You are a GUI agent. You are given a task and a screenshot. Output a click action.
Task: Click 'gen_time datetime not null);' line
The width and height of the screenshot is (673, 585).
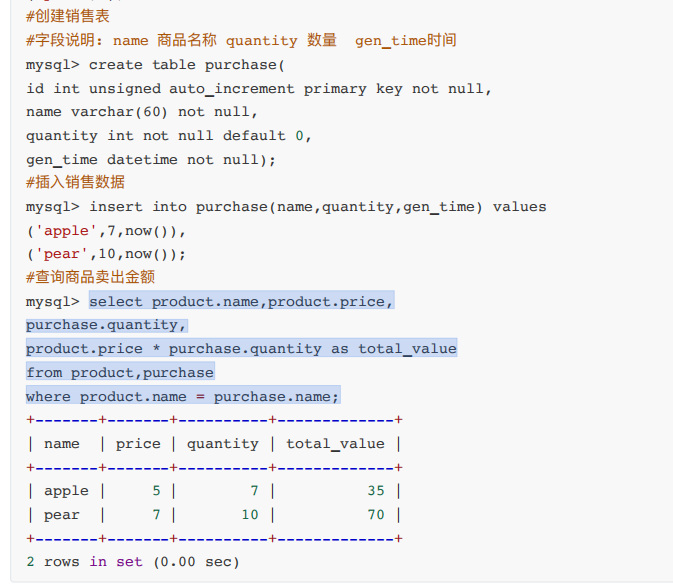point(151,160)
